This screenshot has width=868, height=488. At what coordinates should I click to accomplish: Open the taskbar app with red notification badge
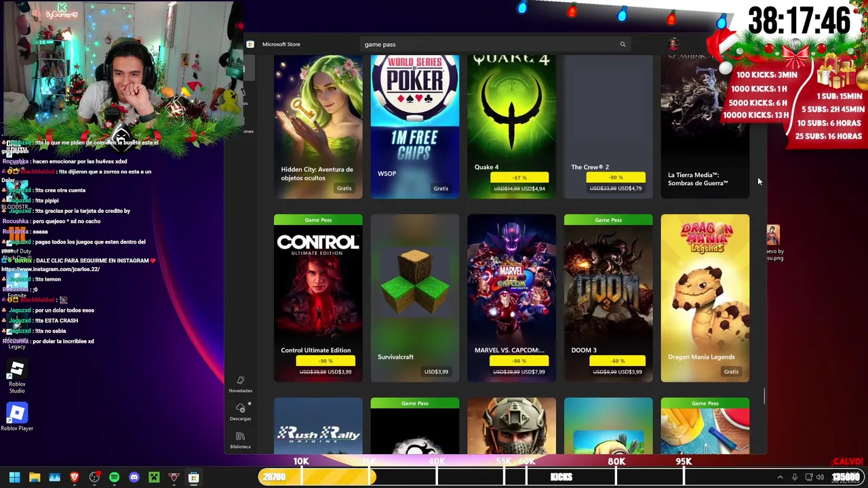click(94, 477)
